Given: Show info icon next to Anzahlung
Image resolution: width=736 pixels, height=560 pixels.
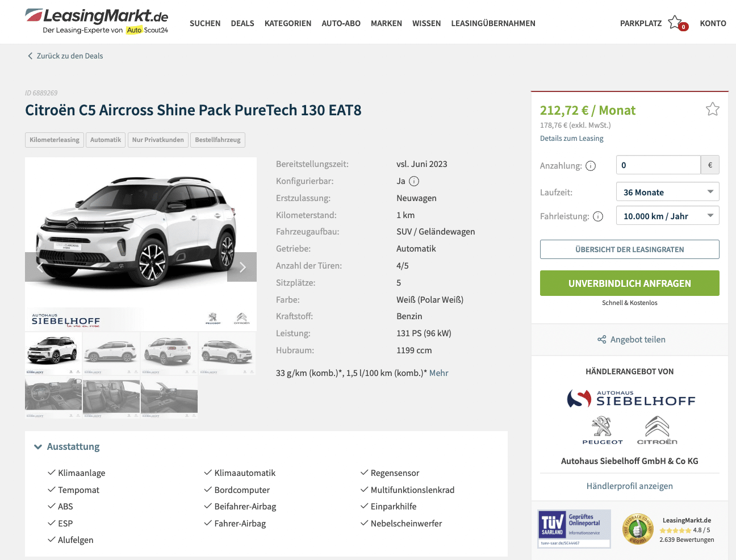Looking at the screenshot, I should pyautogui.click(x=591, y=166).
